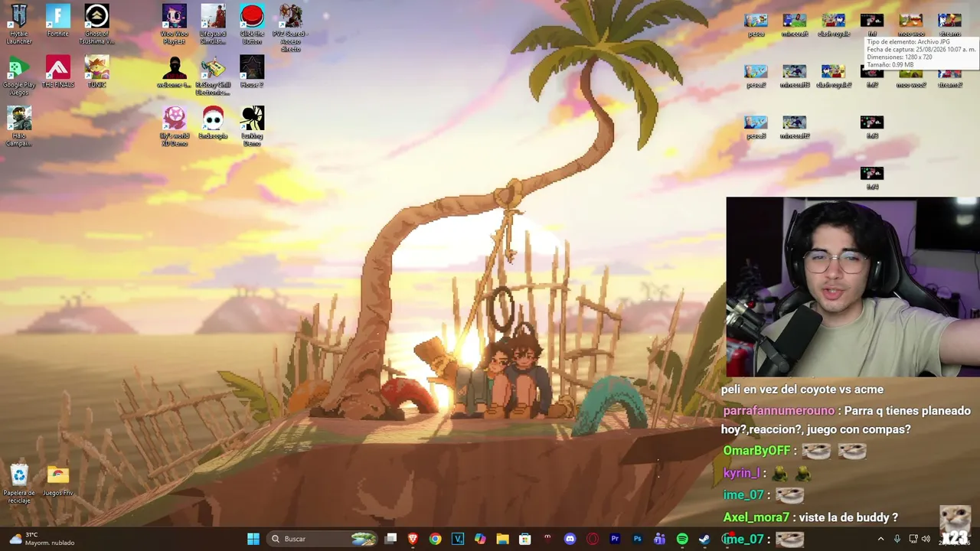The width and height of the screenshot is (980, 551).
Task: Open Microsoft Store from the taskbar
Action: pos(524,539)
